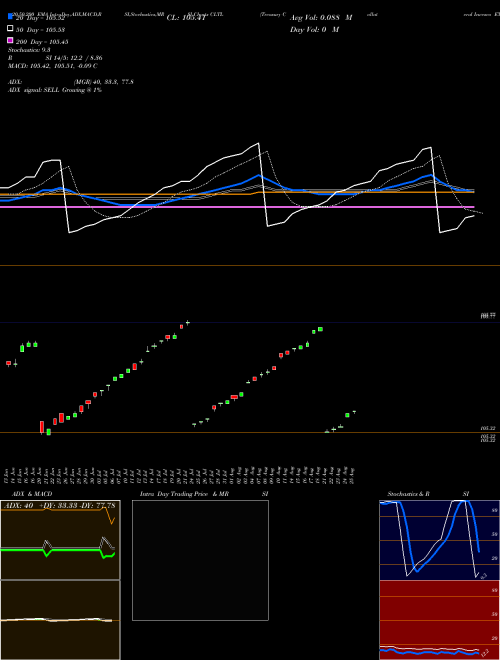The height and width of the screenshot is (660, 500).
Task: Click the 'Day Vol: 0 M' label
Action: coord(314,29)
